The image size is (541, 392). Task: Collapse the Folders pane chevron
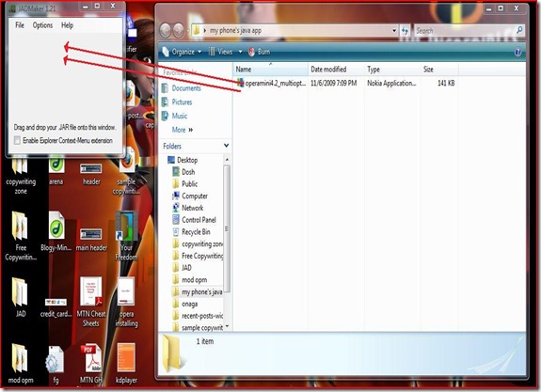226,146
